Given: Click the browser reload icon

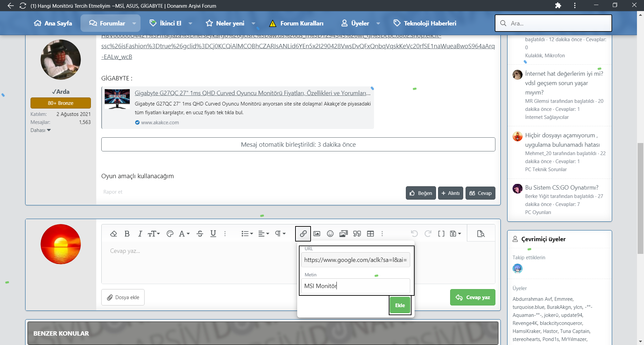Looking at the screenshot, I should click(x=23, y=6).
